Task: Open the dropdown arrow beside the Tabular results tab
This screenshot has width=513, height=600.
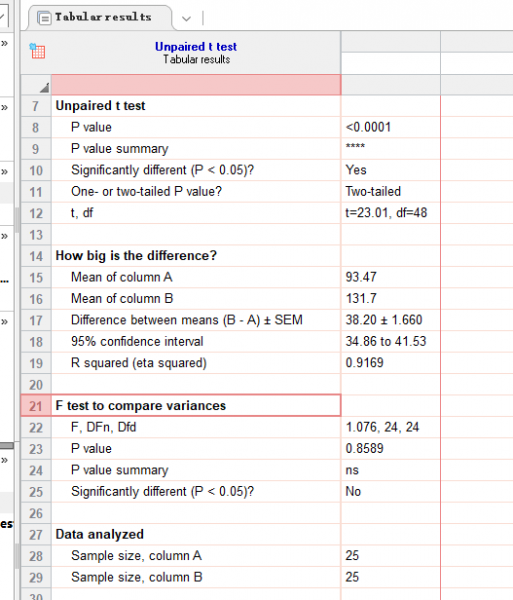Action: click(186, 18)
